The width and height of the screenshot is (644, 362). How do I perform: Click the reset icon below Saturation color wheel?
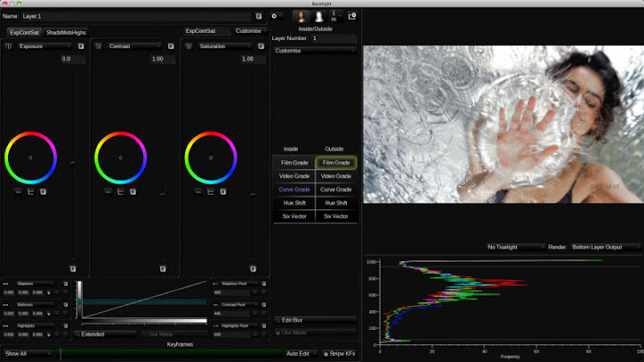click(223, 191)
